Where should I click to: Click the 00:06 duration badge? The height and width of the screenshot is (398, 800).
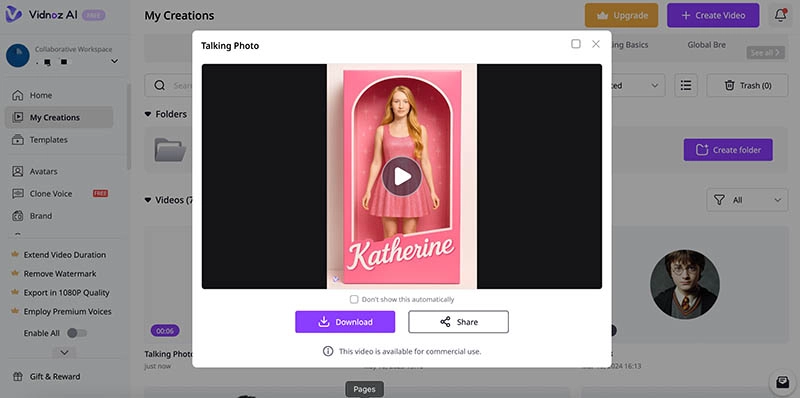tap(165, 331)
